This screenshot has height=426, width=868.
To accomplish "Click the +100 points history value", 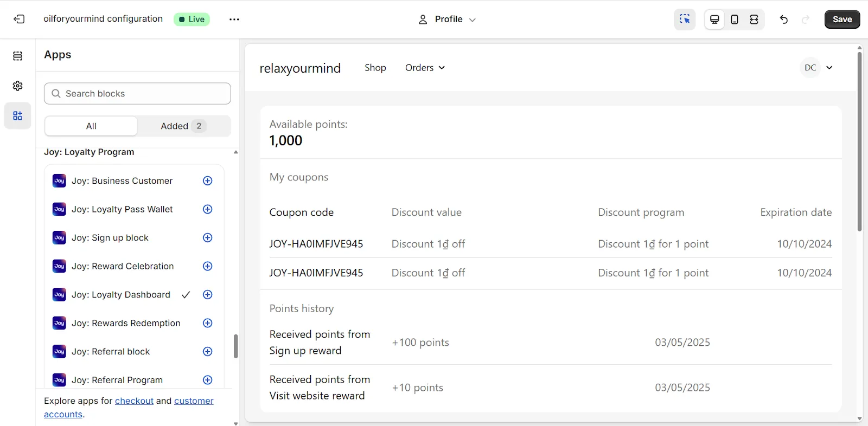I will (420, 343).
